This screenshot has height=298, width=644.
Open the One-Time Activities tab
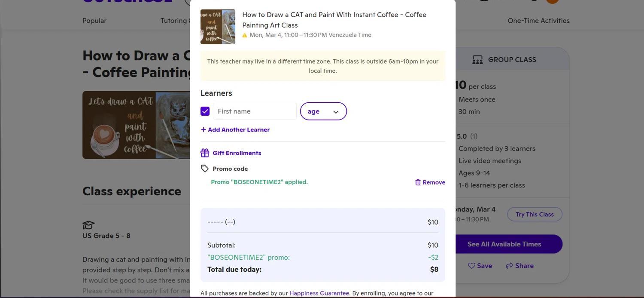tap(538, 21)
